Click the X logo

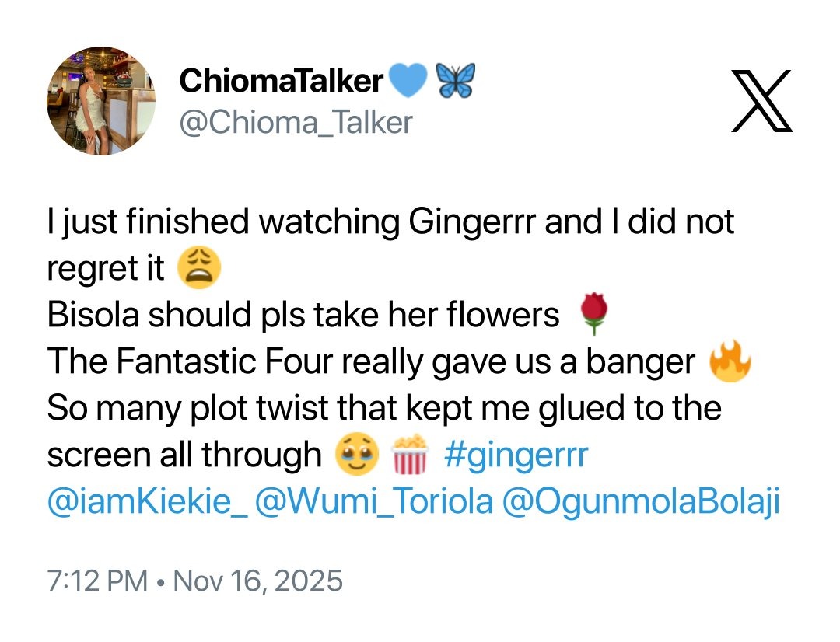coord(762,100)
